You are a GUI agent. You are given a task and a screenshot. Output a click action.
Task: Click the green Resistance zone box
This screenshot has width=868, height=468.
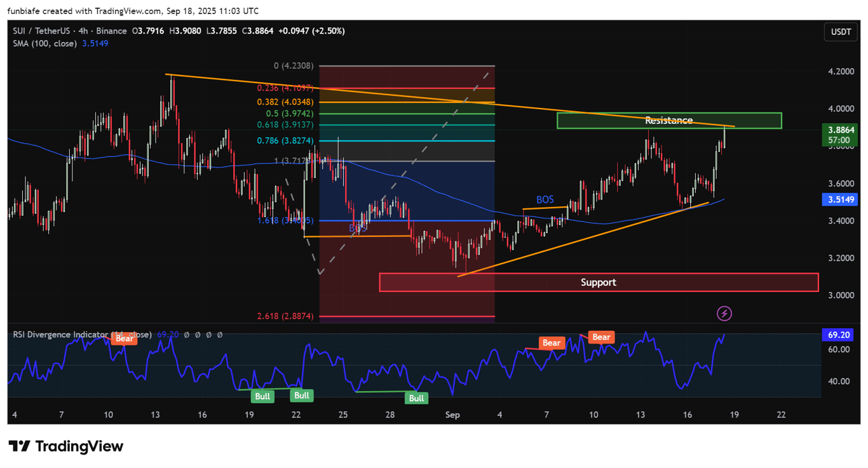[x=669, y=120]
